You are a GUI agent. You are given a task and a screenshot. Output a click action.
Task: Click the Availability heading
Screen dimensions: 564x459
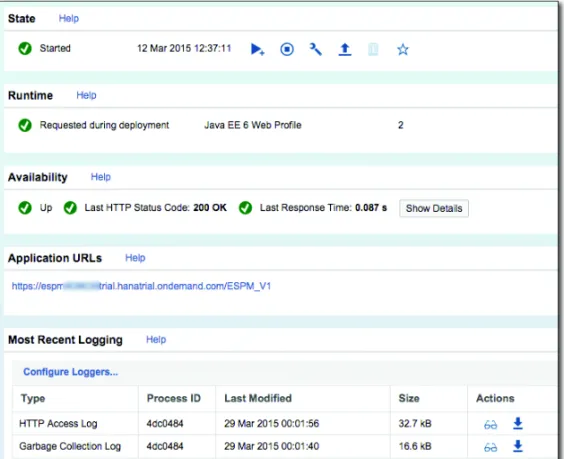coord(38,177)
